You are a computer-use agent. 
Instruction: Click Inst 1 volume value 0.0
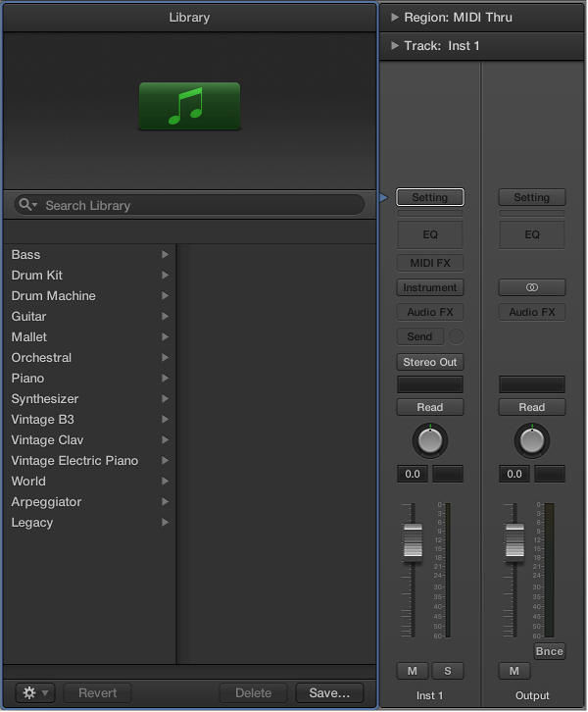click(x=413, y=474)
